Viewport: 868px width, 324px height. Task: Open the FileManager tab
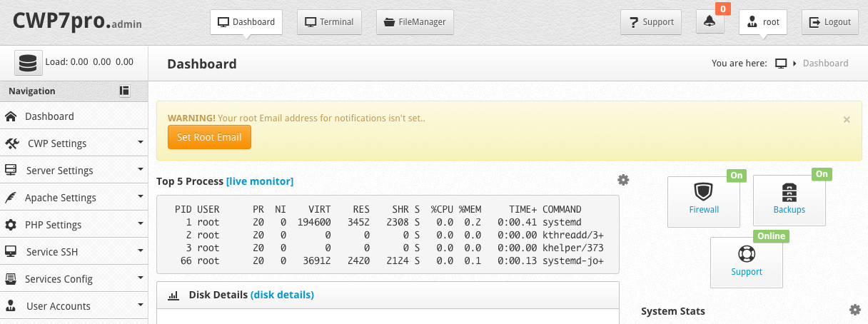415,22
